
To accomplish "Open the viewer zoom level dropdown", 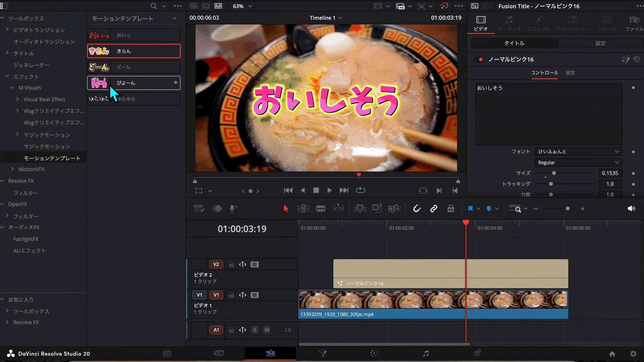I will pyautogui.click(x=250, y=6).
